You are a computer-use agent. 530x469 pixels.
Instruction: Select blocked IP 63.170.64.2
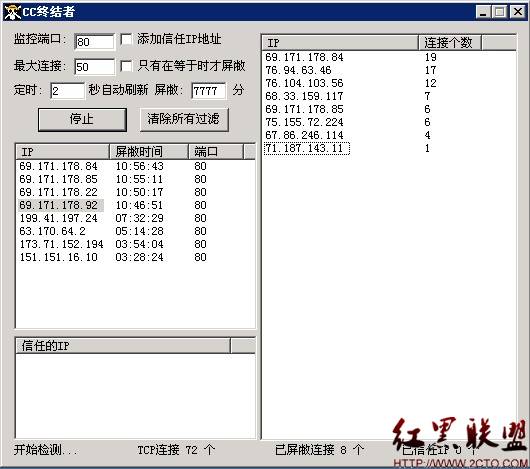coord(52,231)
